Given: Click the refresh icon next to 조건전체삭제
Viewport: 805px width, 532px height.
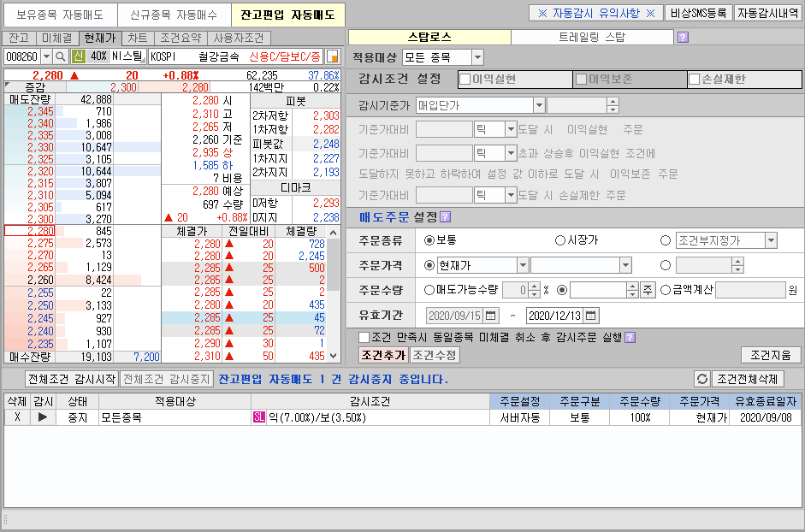Looking at the screenshot, I should coord(701,379).
